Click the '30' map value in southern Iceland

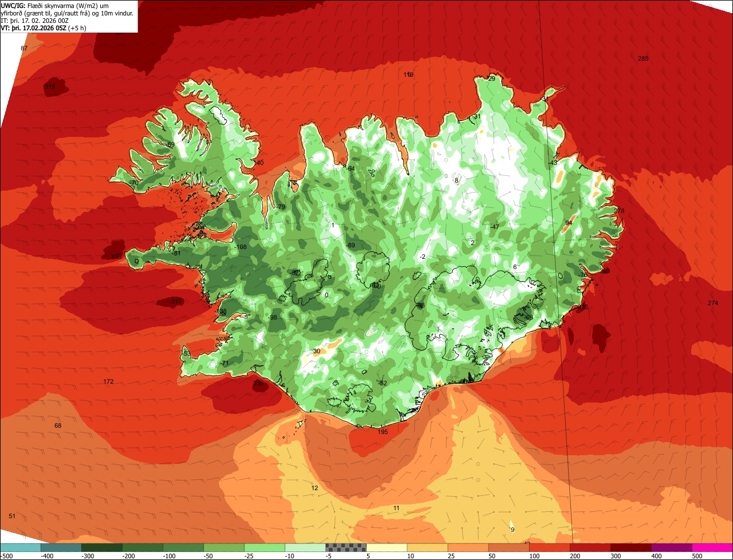tap(317, 351)
